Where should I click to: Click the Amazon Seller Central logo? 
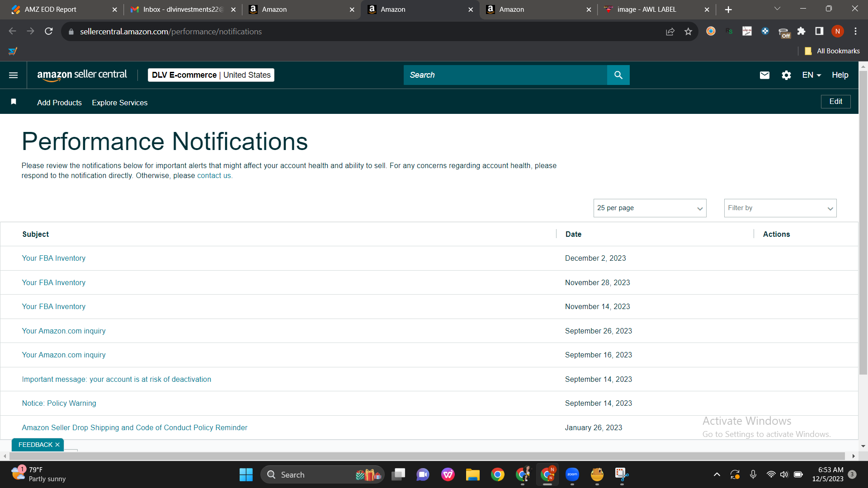82,75
